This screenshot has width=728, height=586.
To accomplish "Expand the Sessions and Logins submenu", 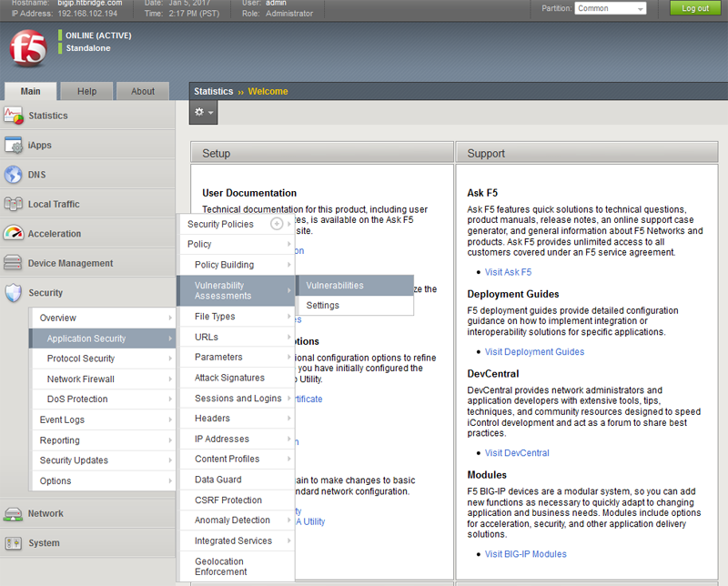I will pos(237,399).
